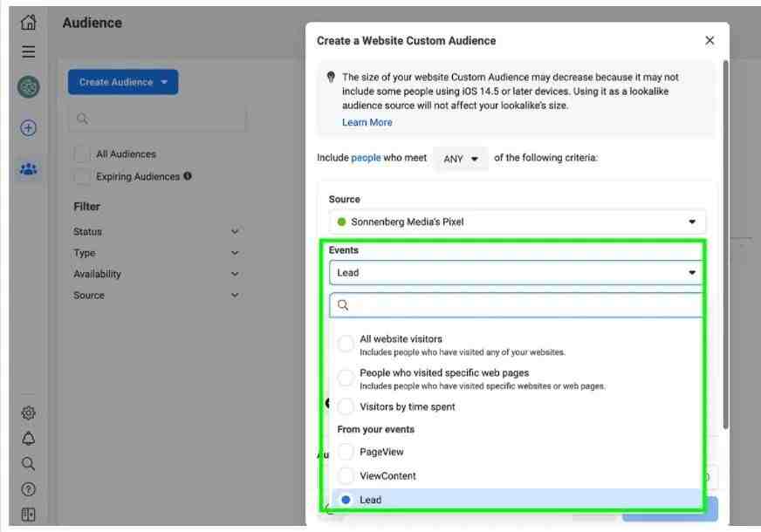This screenshot has width=761, height=532.
Task: Open the Sonnenberg Media's Pixel source dropdown
Action: [517, 222]
